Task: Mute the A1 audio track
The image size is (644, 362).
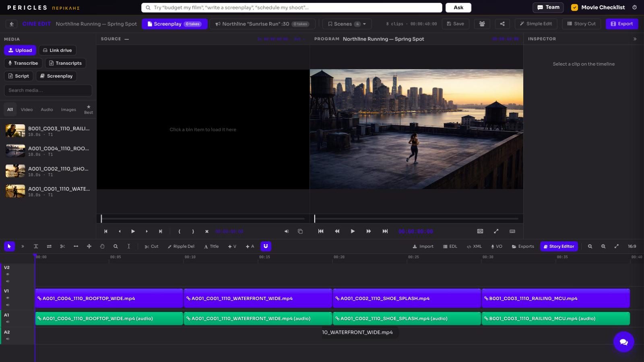Action: click(7, 322)
